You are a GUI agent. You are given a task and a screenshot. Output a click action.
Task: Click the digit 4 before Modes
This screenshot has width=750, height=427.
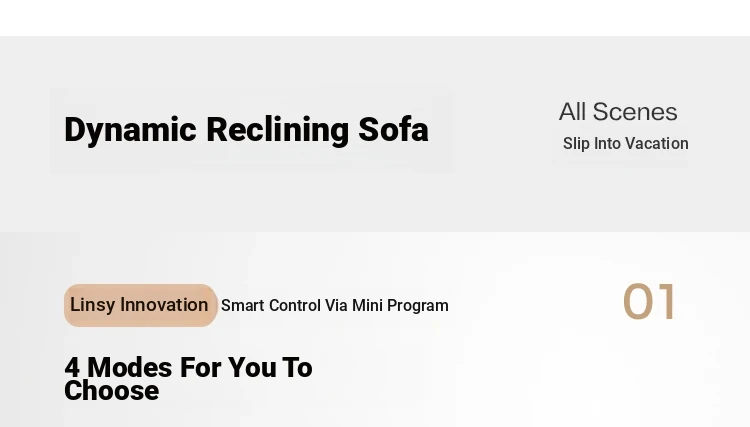(72, 367)
